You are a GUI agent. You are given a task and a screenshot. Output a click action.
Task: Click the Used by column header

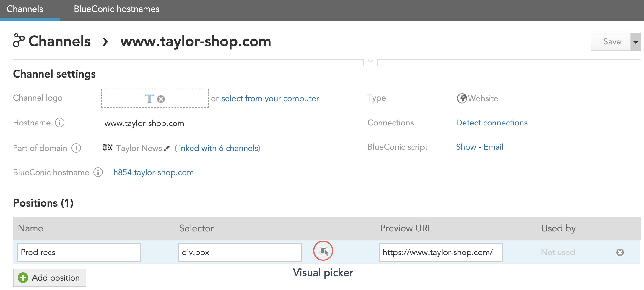coord(558,228)
